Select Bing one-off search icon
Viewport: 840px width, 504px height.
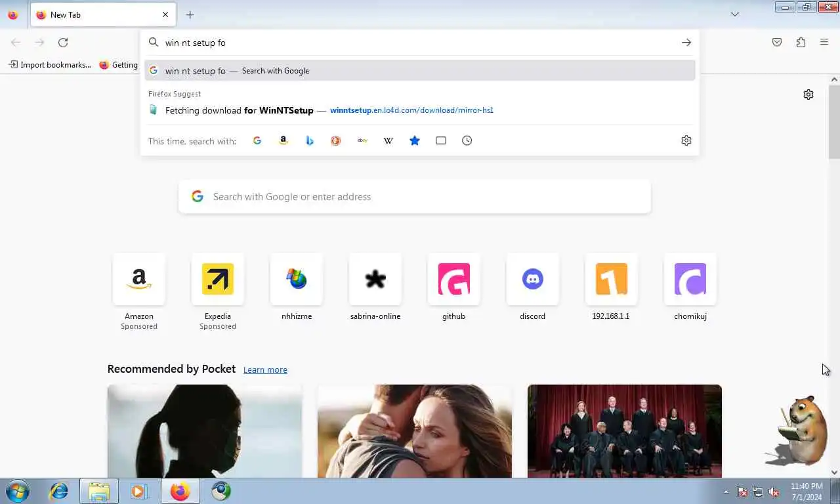310,140
